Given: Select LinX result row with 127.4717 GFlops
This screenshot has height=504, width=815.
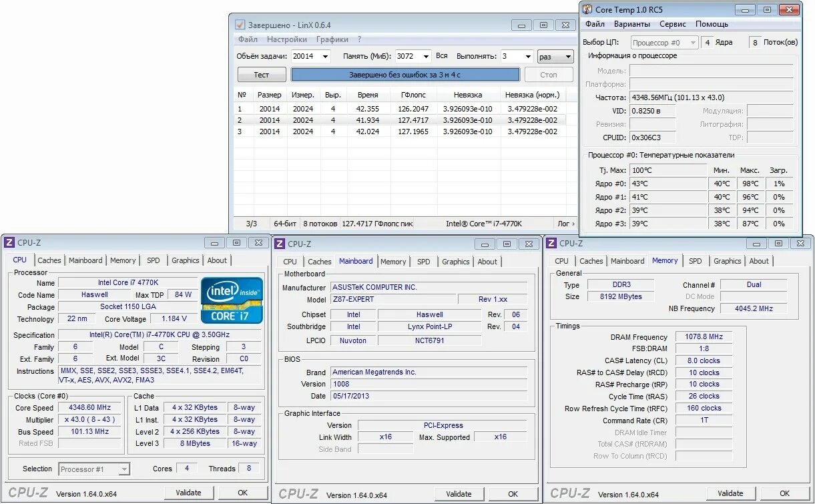Looking at the screenshot, I should (400, 120).
